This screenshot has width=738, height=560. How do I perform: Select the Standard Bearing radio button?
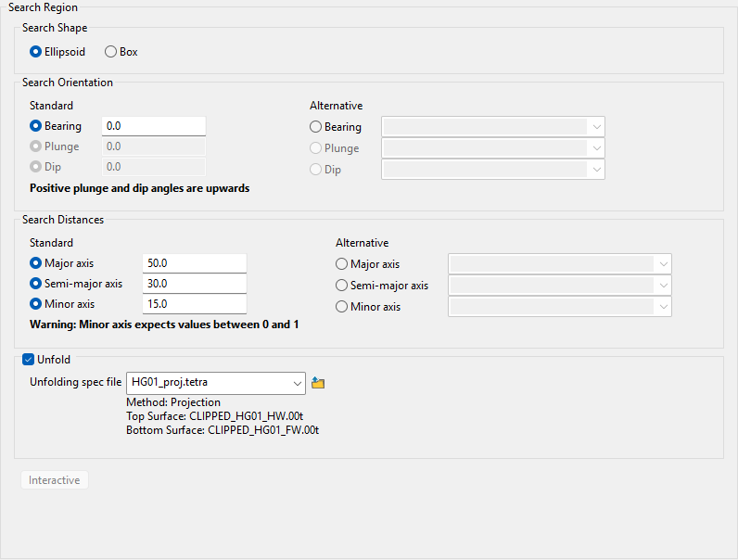pos(36,126)
